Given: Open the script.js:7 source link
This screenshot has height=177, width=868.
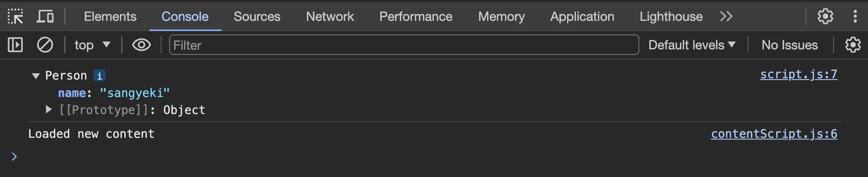Looking at the screenshot, I should click(799, 74).
